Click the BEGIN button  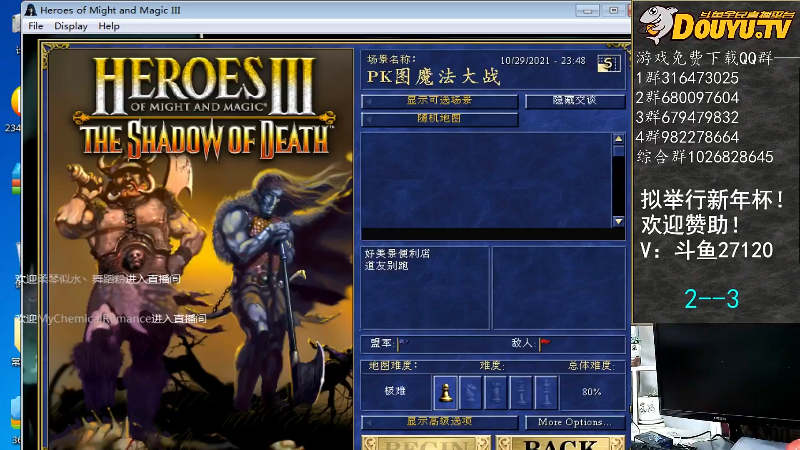[426, 443]
